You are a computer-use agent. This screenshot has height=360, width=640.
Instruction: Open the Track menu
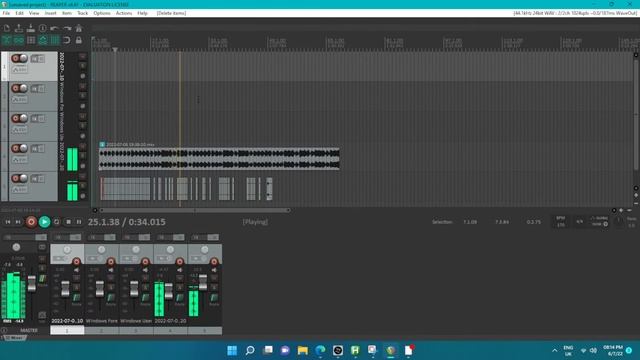(x=82, y=13)
